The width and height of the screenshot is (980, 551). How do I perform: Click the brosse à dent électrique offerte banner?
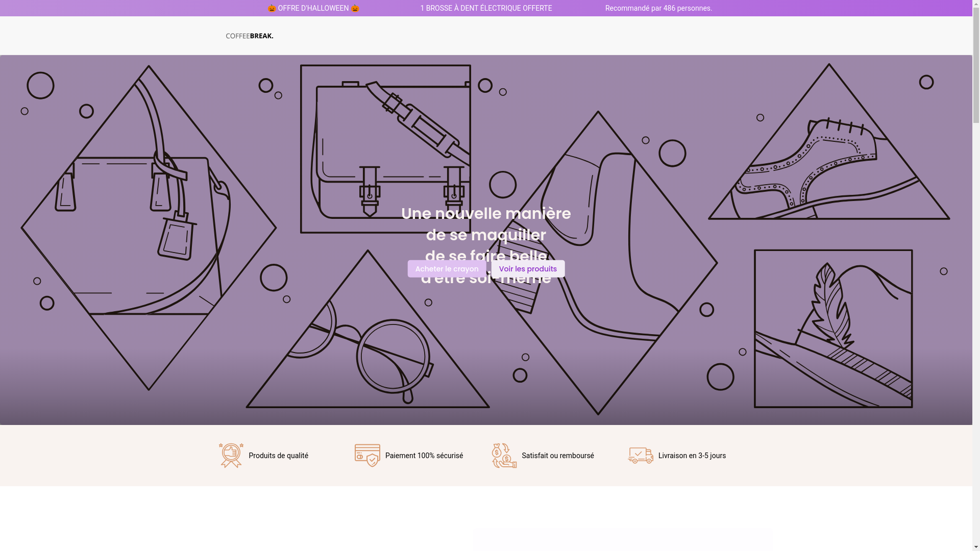486,8
